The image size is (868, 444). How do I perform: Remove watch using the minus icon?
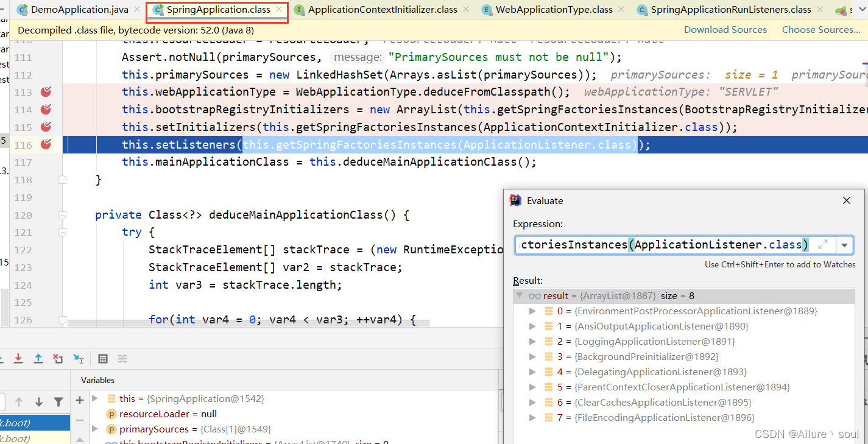pyautogui.click(x=80, y=420)
